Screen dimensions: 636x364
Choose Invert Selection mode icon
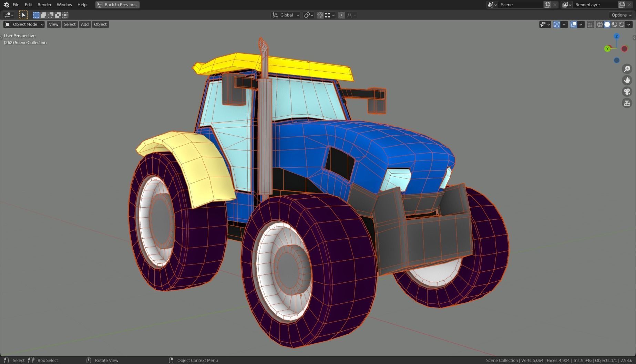[58, 15]
